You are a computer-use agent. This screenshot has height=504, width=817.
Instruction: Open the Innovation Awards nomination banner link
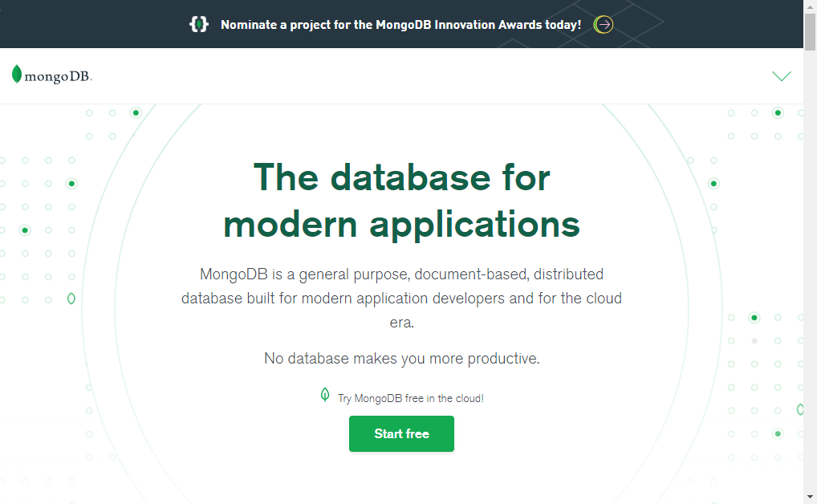tap(400, 25)
